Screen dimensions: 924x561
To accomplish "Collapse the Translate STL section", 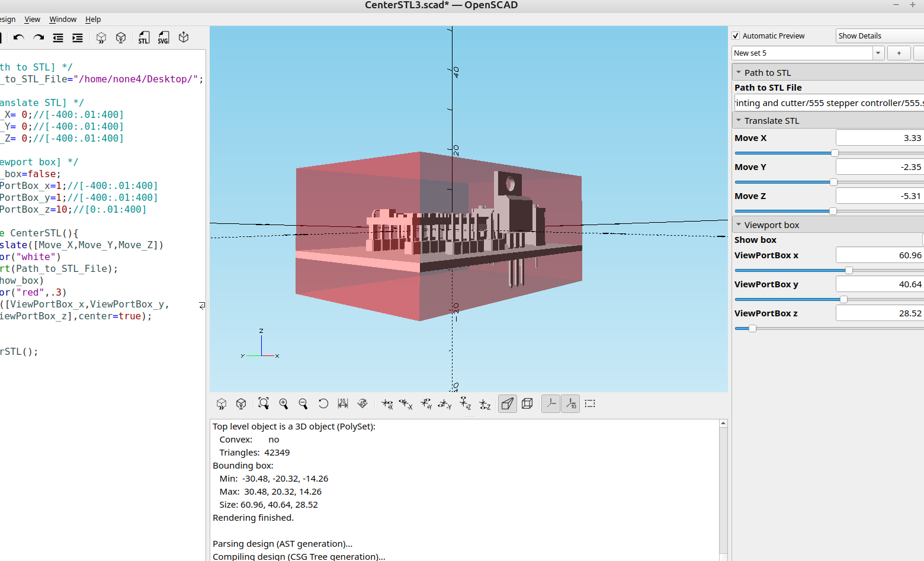I will point(739,120).
